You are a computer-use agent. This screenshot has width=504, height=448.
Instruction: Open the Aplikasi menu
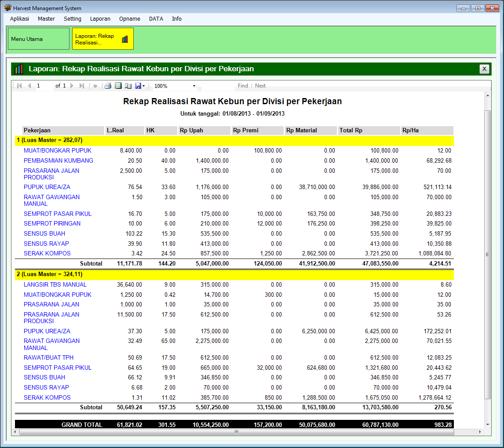coord(19,18)
